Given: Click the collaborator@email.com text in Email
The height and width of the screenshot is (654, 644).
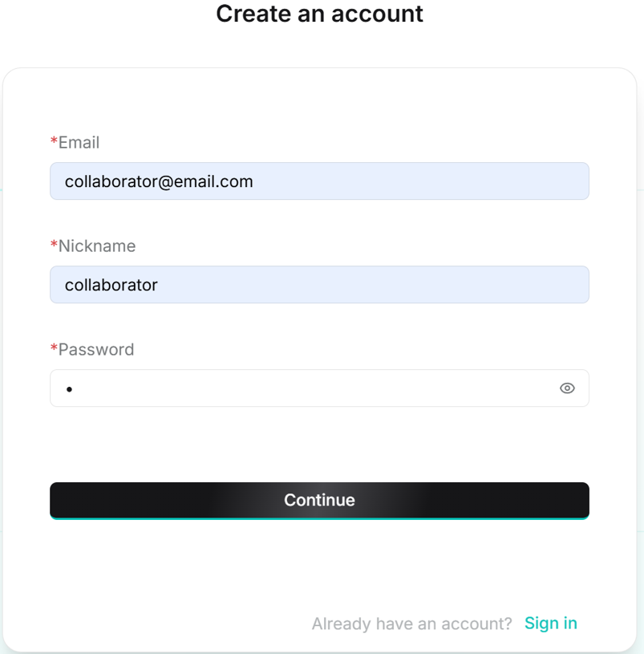Looking at the screenshot, I should tap(159, 181).
